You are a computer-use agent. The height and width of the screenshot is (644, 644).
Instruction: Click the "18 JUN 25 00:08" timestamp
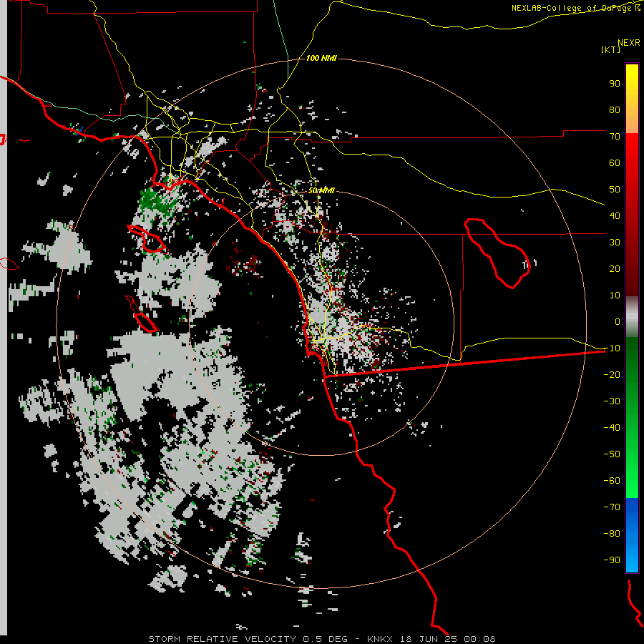(x=447, y=639)
